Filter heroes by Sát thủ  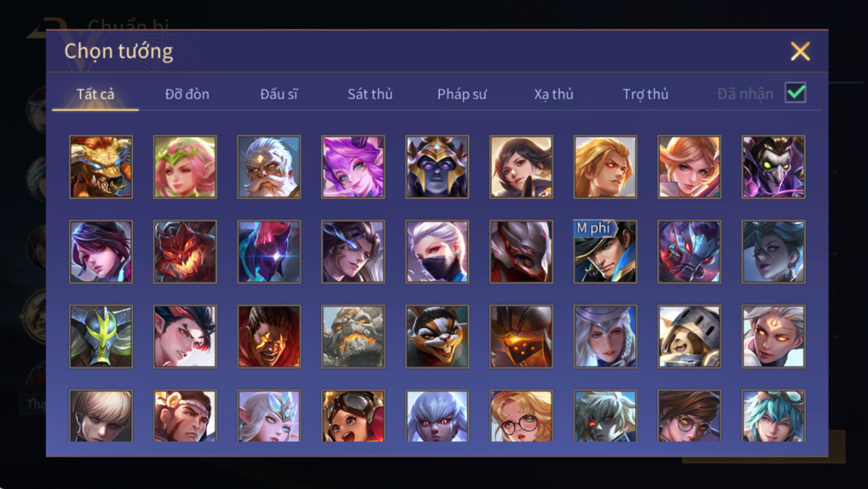pyautogui.click(x=370, y=94)
